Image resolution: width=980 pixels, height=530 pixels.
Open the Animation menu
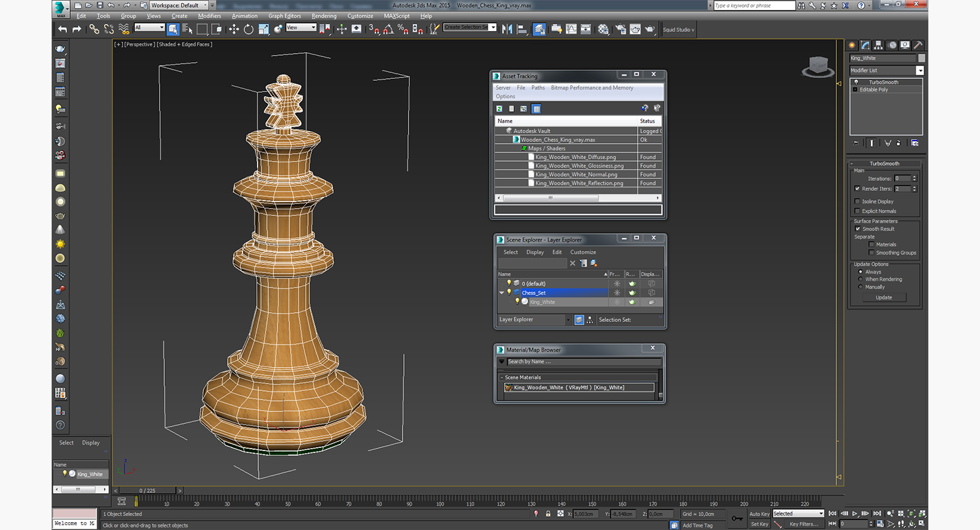(244, 16)
